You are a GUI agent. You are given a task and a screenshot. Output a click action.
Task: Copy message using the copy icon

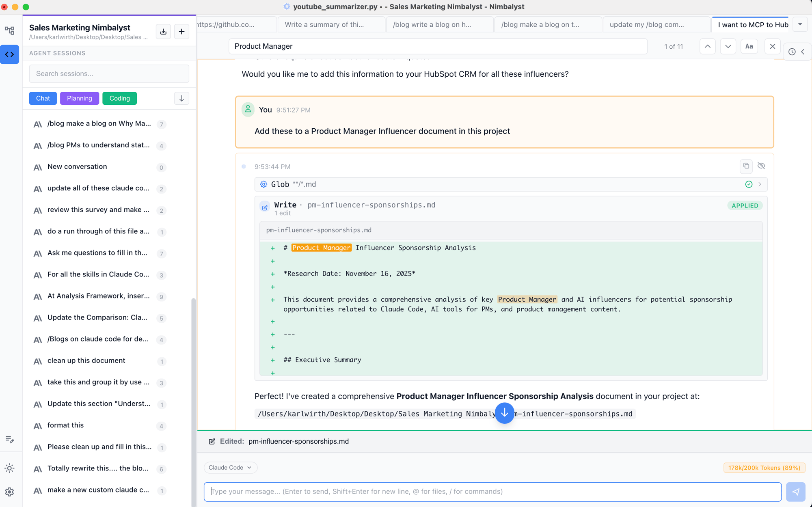[x=746, y=166]
